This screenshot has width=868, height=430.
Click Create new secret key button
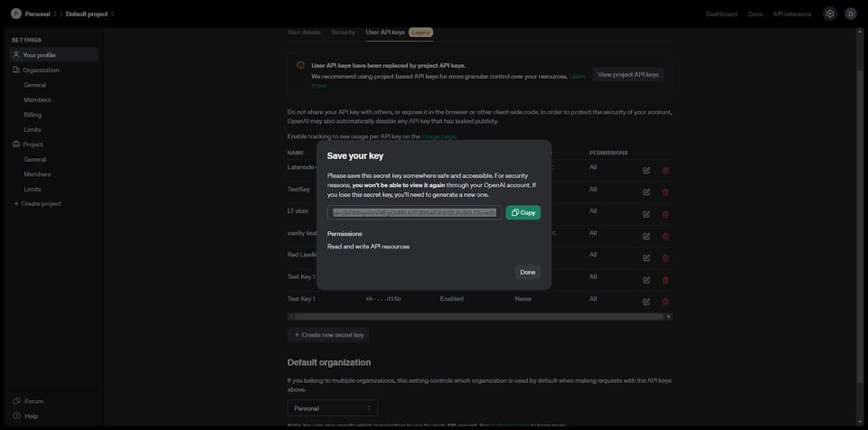[x=328, y=335]
